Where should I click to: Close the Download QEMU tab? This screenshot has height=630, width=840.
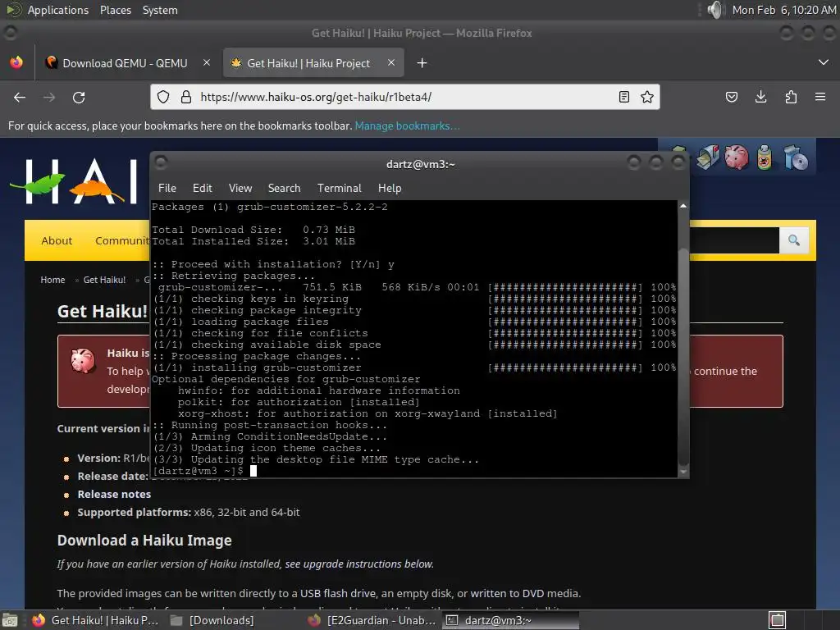pos(207,62)
